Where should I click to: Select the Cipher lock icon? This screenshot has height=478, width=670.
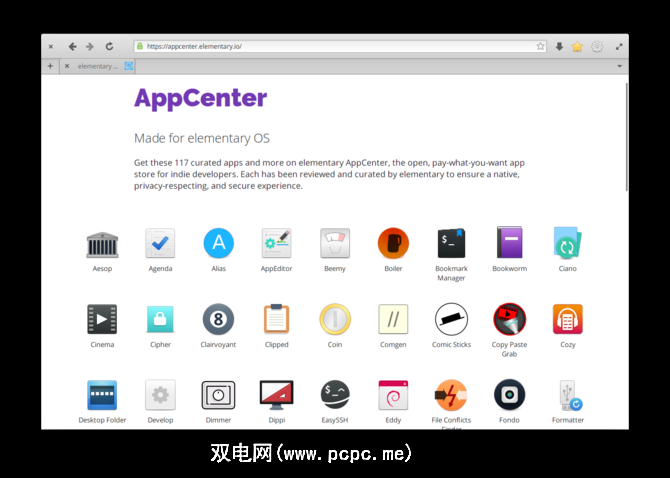pos(160,319)
